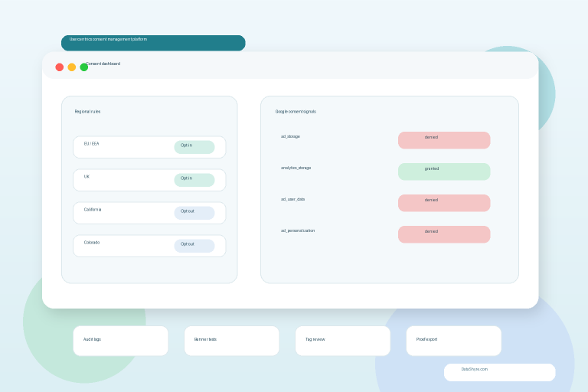Click the ad_storage signal label
The width and height of the screenshot is (588, 392).
[x=290, y=136]
